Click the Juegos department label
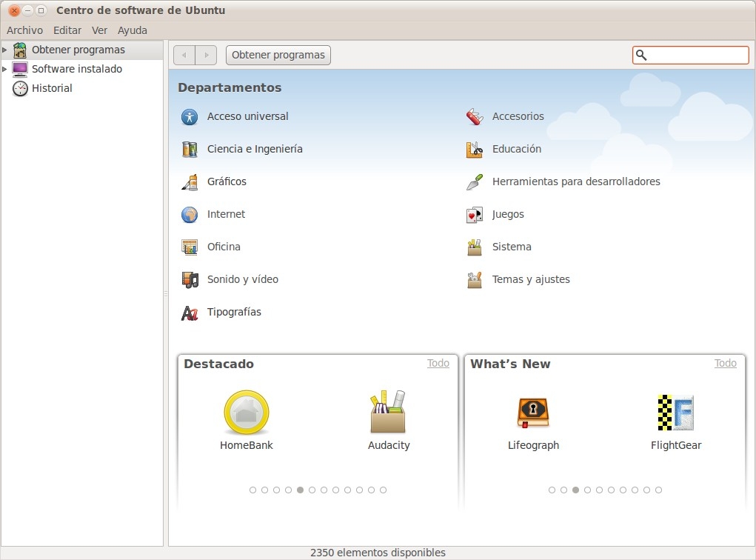The width and height of the screenshot is (756, 560). coord(508,214)
